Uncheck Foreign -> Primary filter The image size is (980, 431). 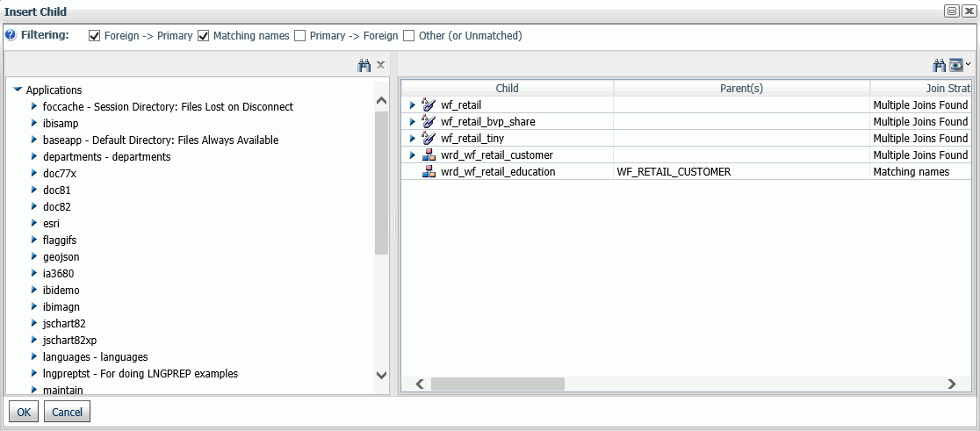point(94,36)
